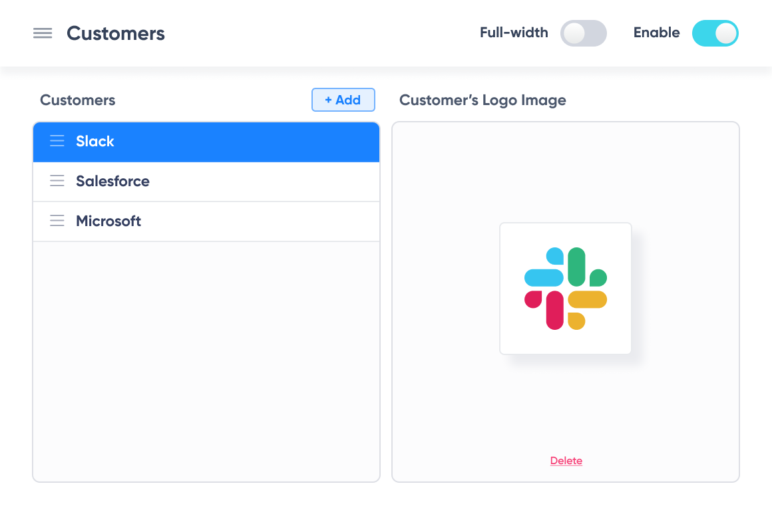This screenshot has height=532, width=772.
Task: Disable the Enable switch
Action: (715, 33)
